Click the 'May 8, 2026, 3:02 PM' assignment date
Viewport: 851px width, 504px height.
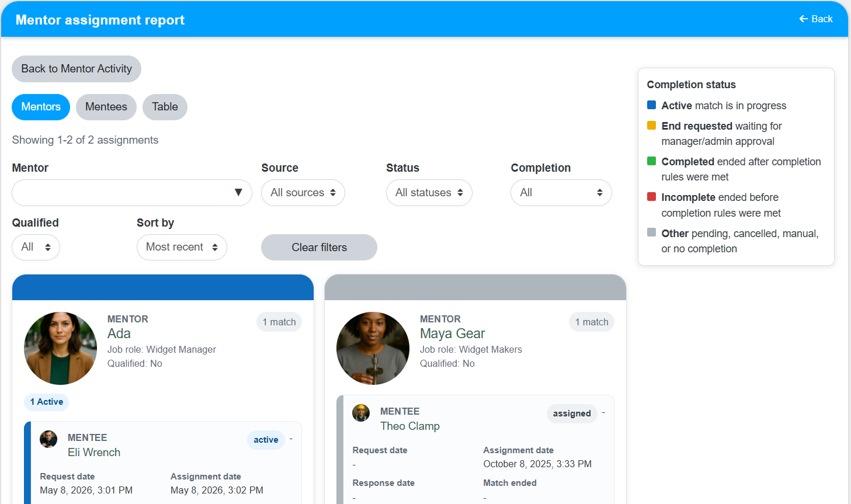click(x=217, y=490)
